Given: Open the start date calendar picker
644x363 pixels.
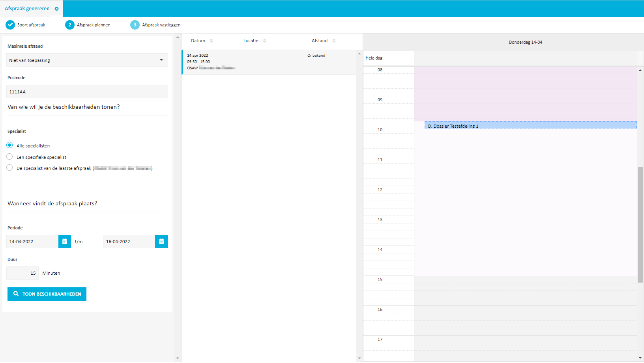Looking at the screenshot, I should coord(65,242).
